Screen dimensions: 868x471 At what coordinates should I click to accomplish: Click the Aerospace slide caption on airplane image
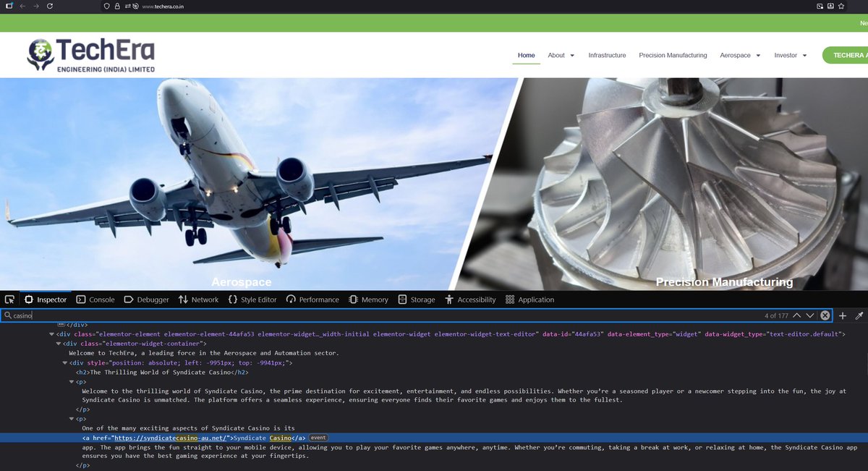[x=242, y=282]
